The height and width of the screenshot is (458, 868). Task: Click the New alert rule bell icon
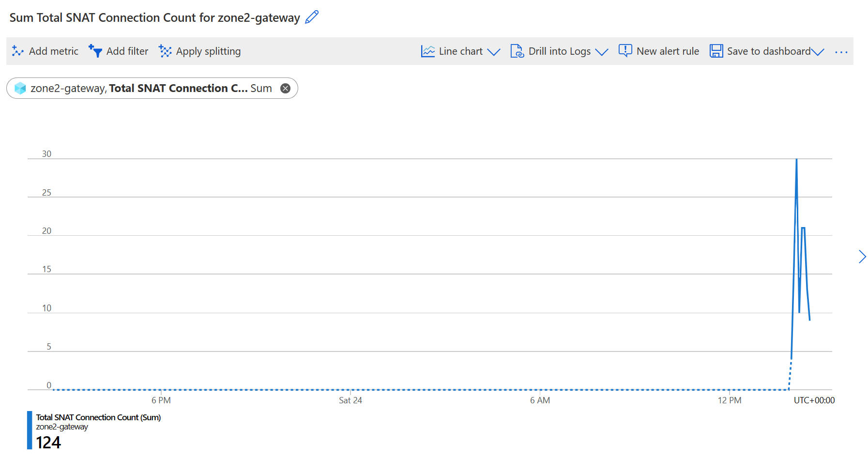[625, 51]
